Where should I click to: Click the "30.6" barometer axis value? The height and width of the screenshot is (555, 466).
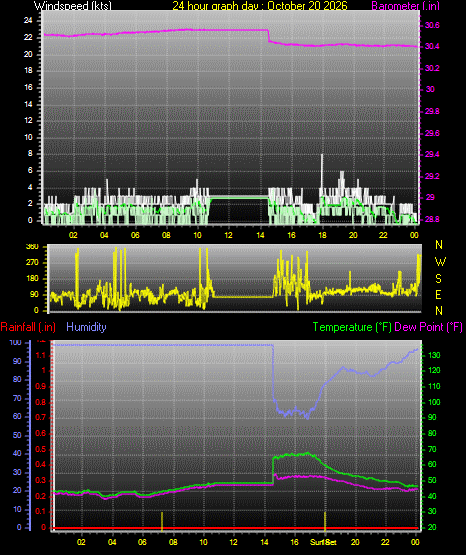[432, 25]
